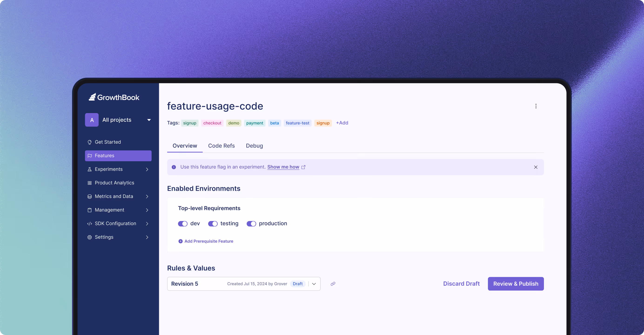The width and height of the screenshot is (644, 335).
Task: Click the orange signup tag
Action: [x=323, y=123]
